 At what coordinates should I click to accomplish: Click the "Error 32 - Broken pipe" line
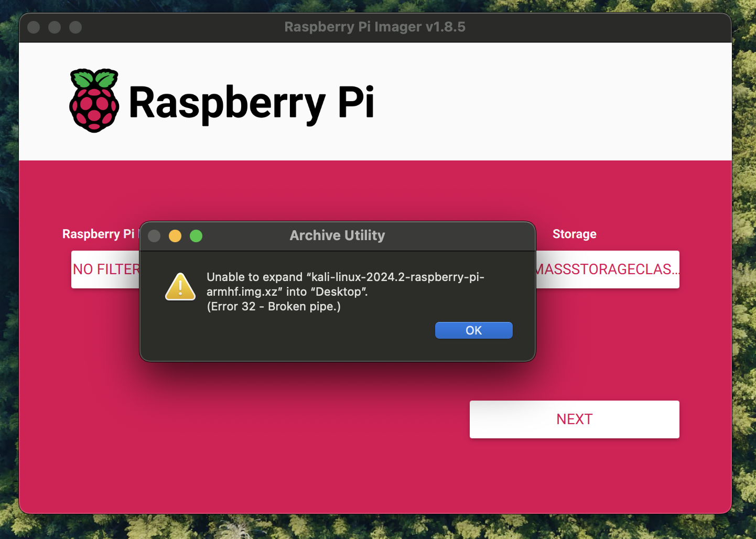[x=274, y=307]
